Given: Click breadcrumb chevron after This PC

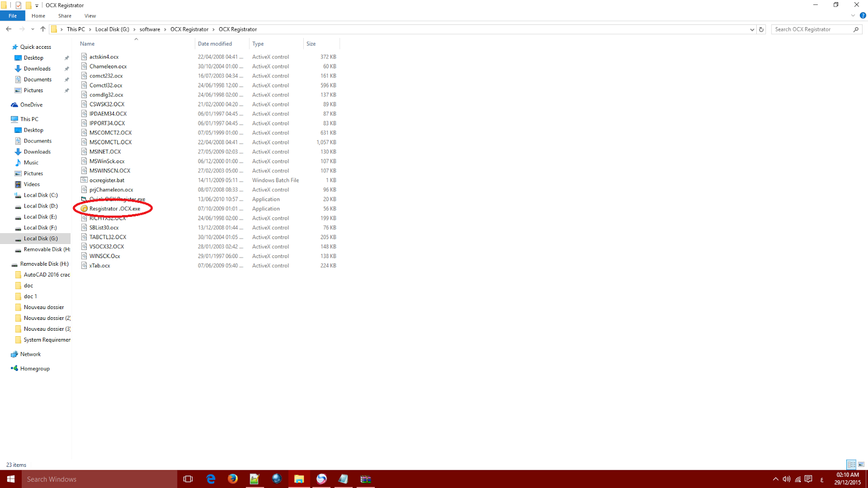Looking at the screenshot, I should 90,29.
